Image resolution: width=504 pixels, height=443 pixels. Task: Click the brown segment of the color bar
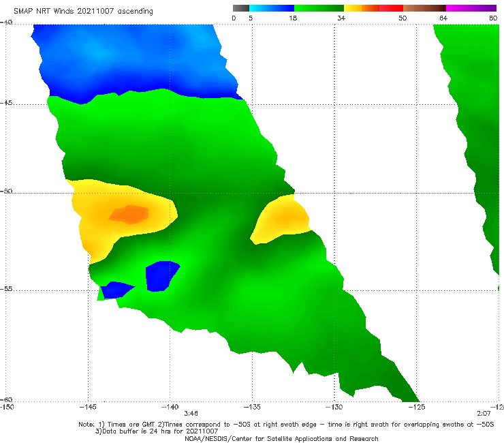(x=424, y=8)
